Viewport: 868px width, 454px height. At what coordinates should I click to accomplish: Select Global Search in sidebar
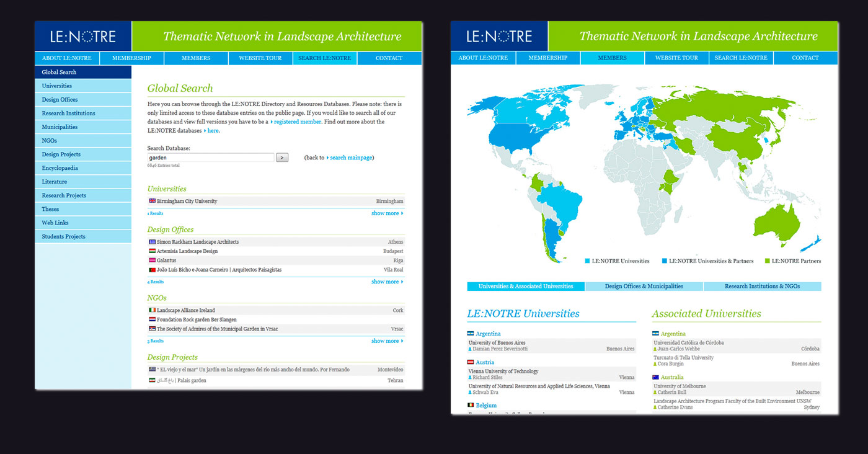point(83,73)
